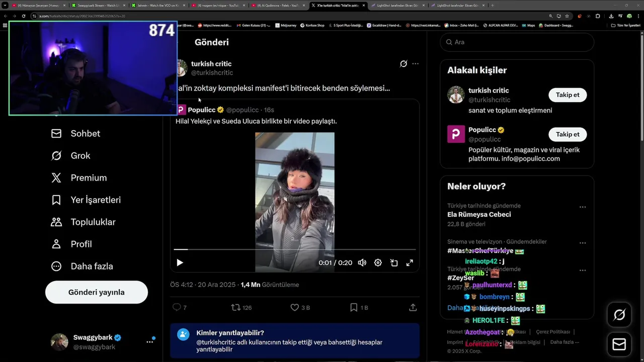
Task: Open Grok explain icon on the post
Action: click(403, 64)
